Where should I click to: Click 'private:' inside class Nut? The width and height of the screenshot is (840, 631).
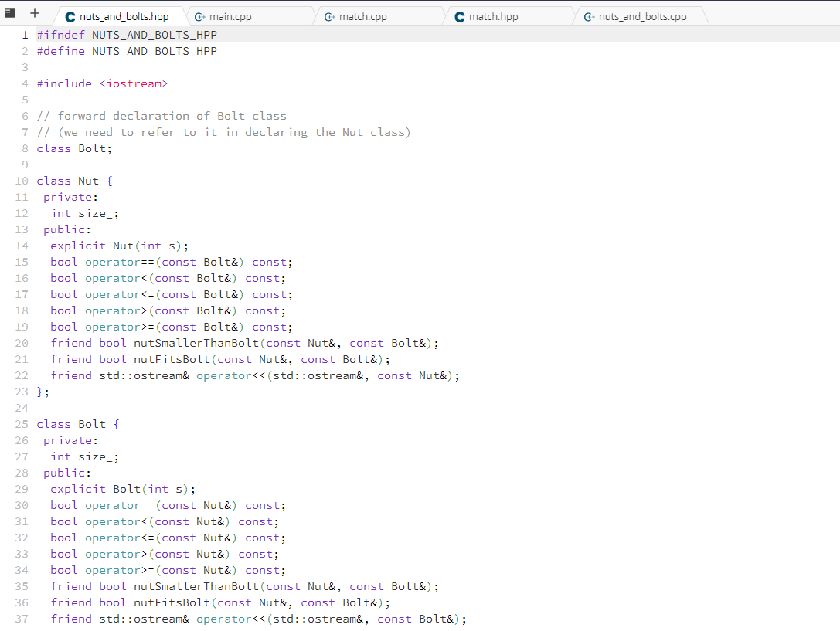pyautogui.click(x=71, y=197)
